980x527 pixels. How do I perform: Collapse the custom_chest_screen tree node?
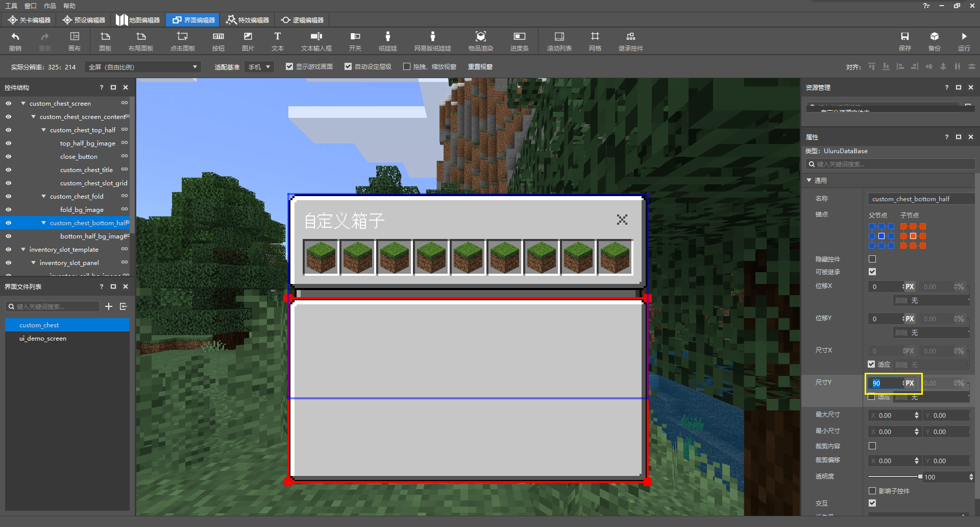point(23,103)
